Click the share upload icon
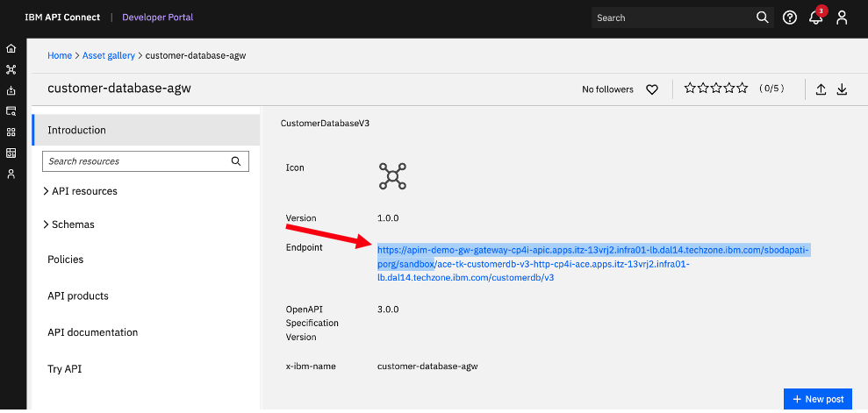Viewport: 868px width, 413px height. (x=821, y=89)
